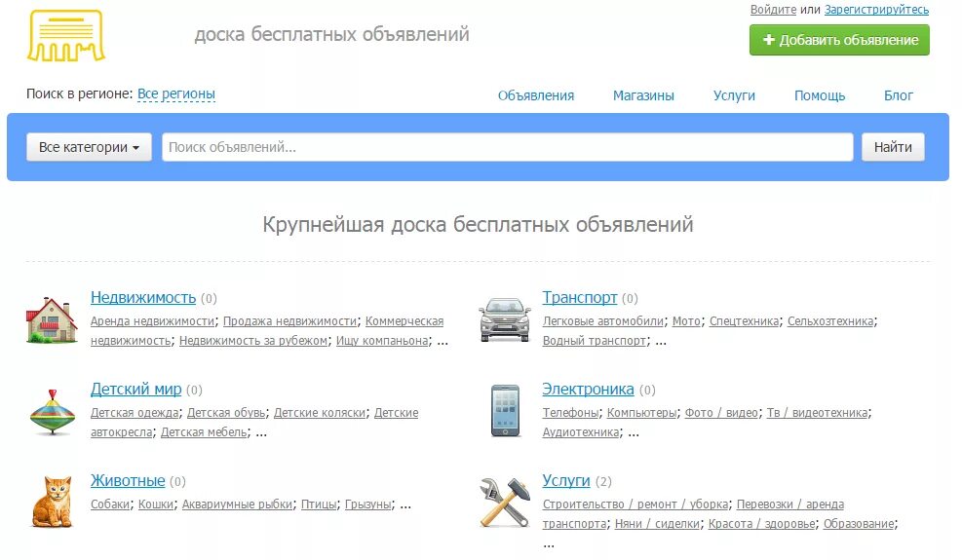
Task: Select the Детская мебель subcategory
Action: [204, 432]
